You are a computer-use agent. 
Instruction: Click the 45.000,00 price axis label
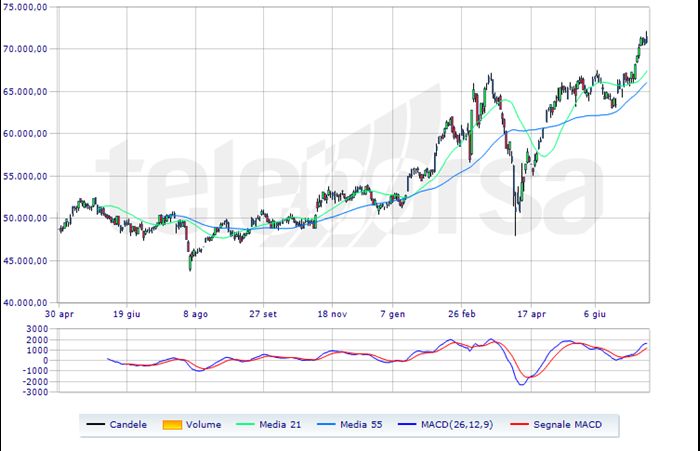tap(25, 261)
